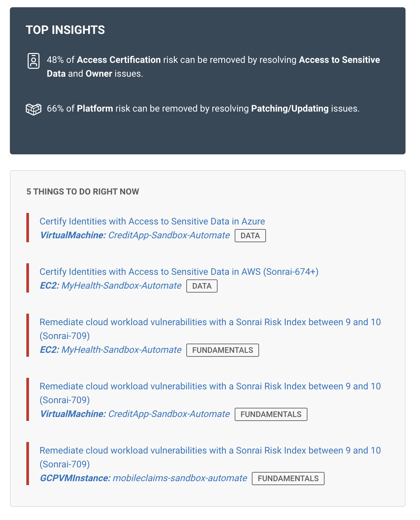This screenshot has height=520, width=420.
Task: Open the second Remediate cloud workload vulnerabilities link
Action: point(210,393)
